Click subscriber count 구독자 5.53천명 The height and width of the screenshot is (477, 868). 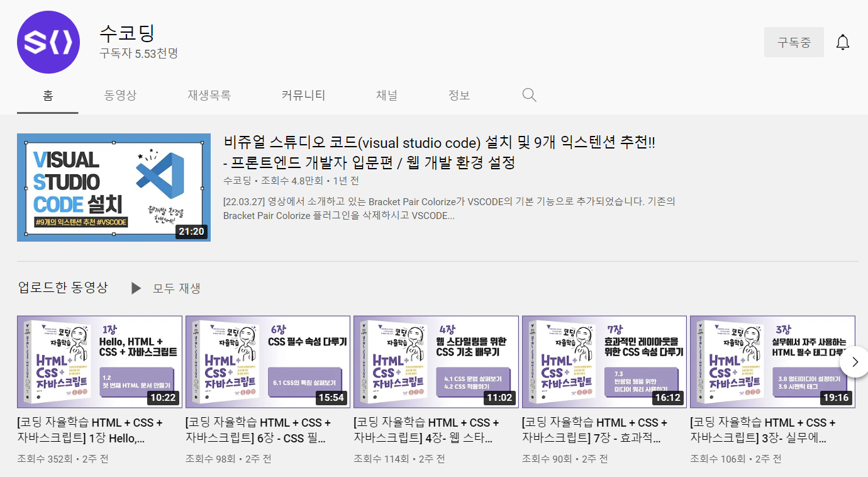pyautogui.click(x=138, y=53)
